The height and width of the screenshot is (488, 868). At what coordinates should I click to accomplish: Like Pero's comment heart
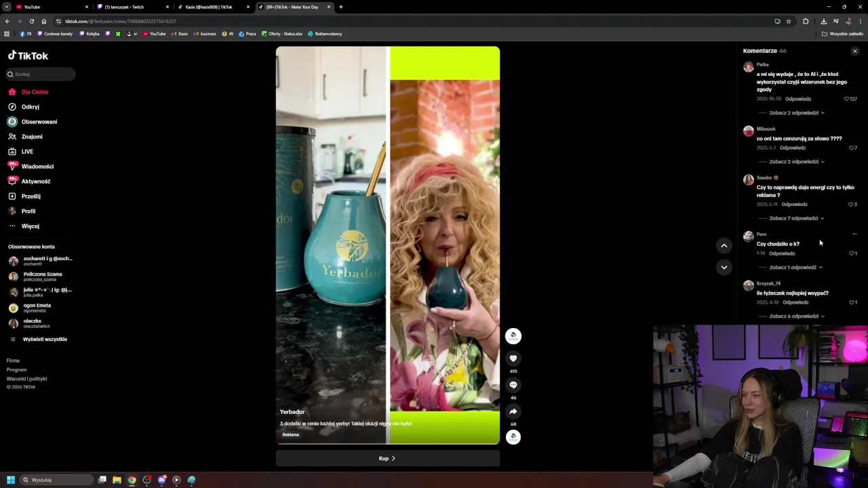[852, 253]
